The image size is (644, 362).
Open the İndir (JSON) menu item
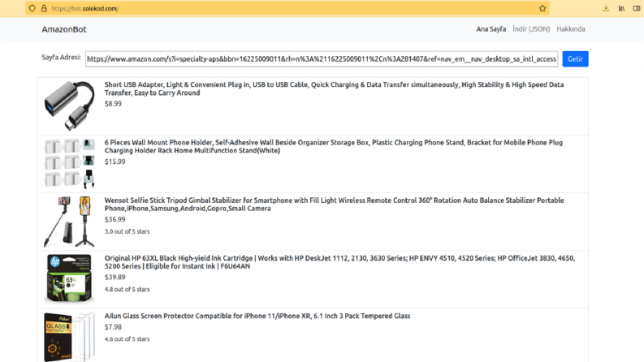(531, 29)
